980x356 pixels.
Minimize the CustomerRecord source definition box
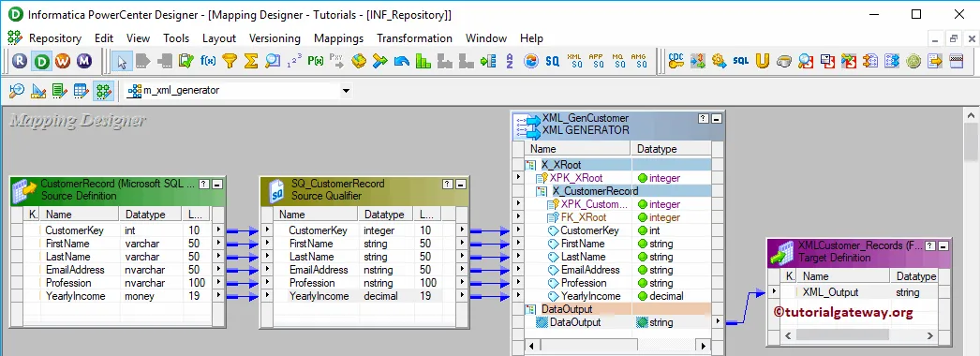[216, 185]
